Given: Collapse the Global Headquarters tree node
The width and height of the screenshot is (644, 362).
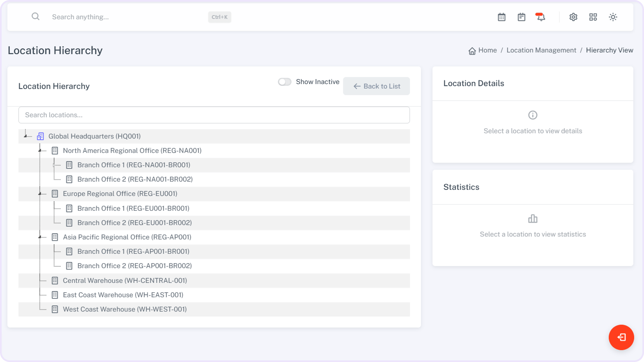Looking at the screenshot, I should [x=25, y=136].
